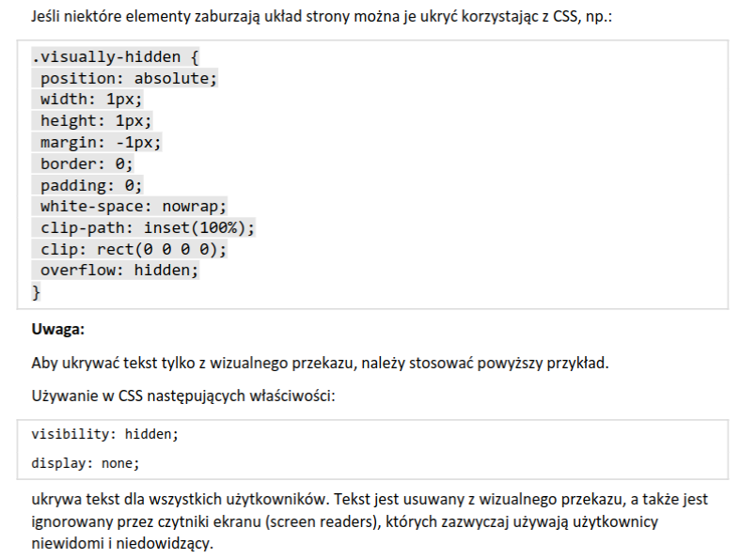Viewport: 756px width, 559px height.
Task: Click the ".visually-hidden {" selector line
Action: pyautogui.click(x=115, y=56)
